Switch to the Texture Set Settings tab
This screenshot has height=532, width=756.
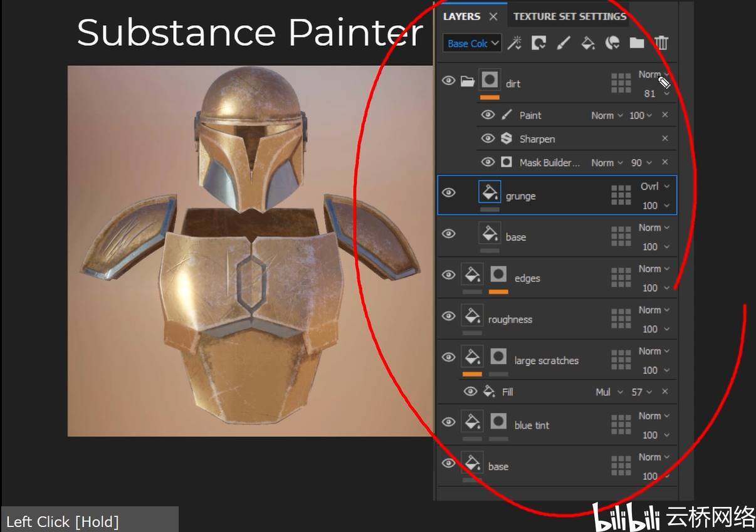570,16
